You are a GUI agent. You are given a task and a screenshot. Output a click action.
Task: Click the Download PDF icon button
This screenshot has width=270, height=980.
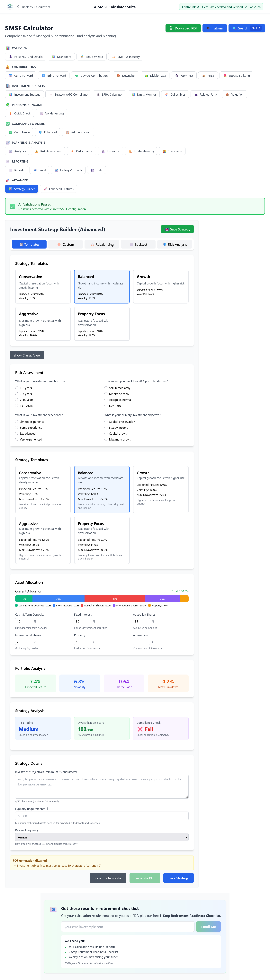click(171, 28)
